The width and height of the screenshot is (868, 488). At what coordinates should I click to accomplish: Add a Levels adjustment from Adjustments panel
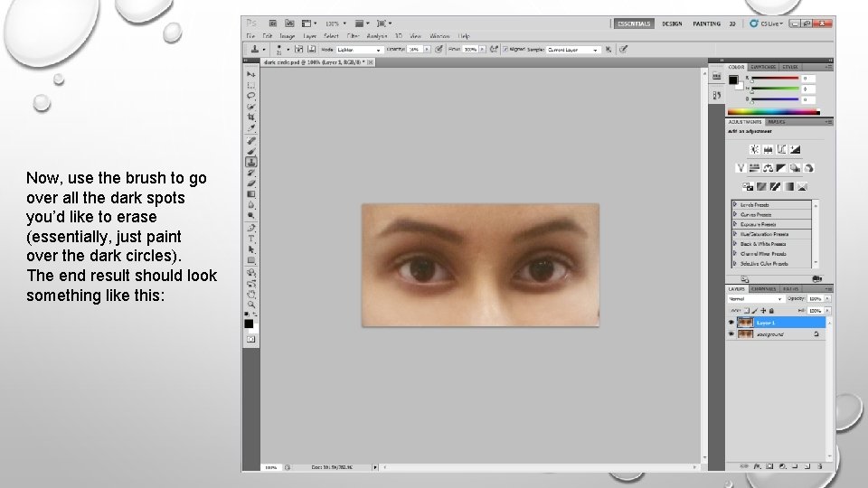tap(768, 149)
